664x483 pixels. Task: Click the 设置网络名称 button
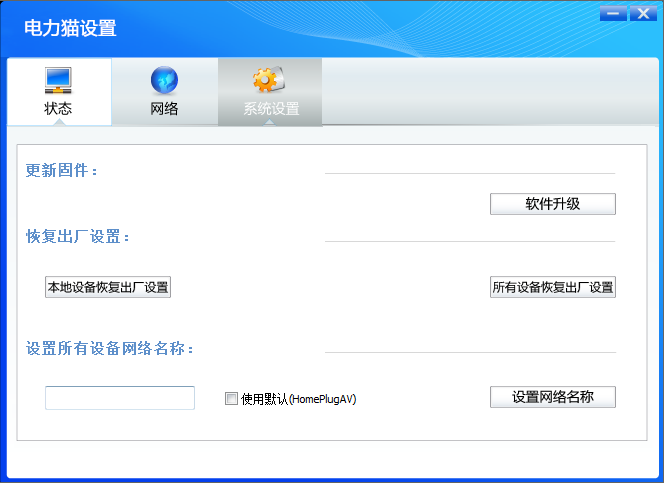click(x=553, y=397)
